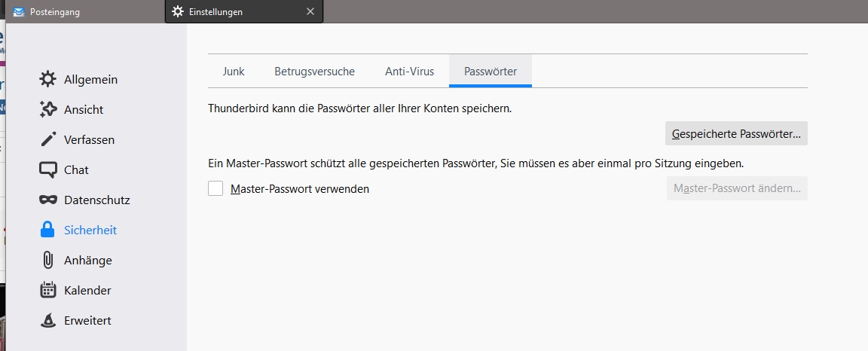
Task: Click the Verfassen pencil icon
Action: click(x=48, y=139)
